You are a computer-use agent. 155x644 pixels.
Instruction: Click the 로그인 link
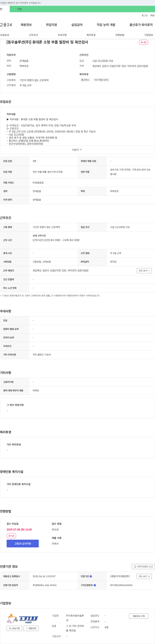[x=145, y=15]
